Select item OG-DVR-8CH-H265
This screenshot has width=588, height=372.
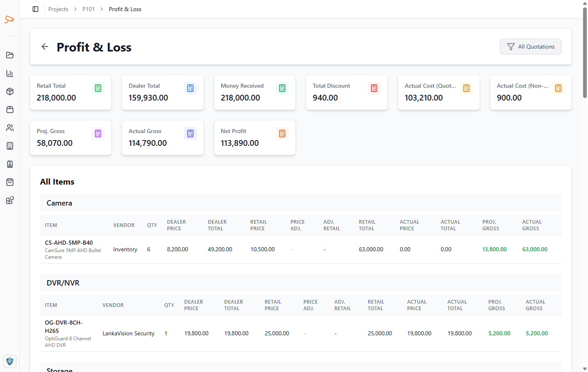coord(64,327)
